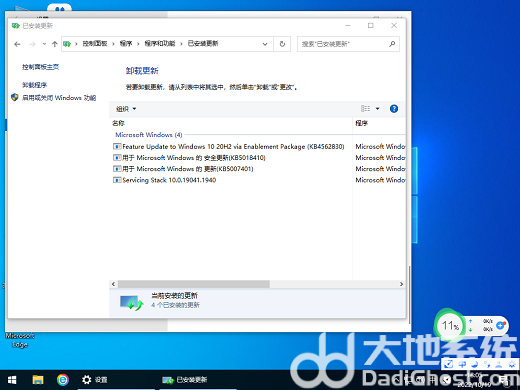Expand the address bar history dropdown
This screenshot has height=390, width=520.
pyautogui.click(x=265, y=44)
